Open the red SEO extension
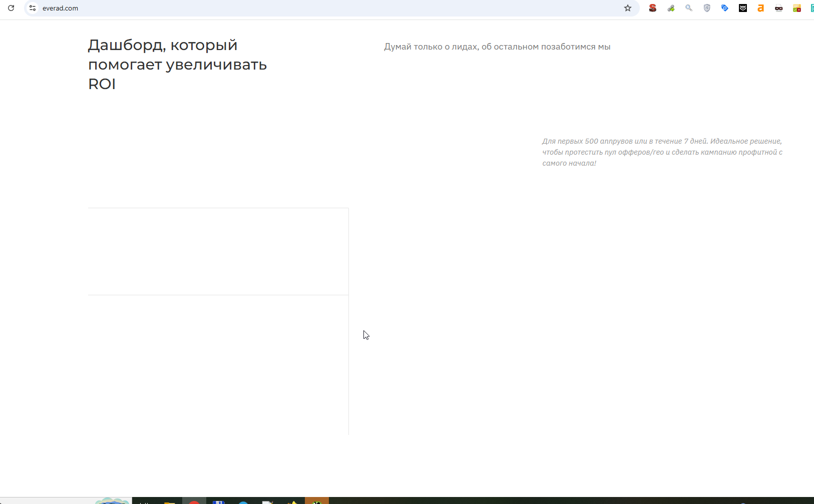Screen dimensions: 814x504 click(x=653, y=8)
